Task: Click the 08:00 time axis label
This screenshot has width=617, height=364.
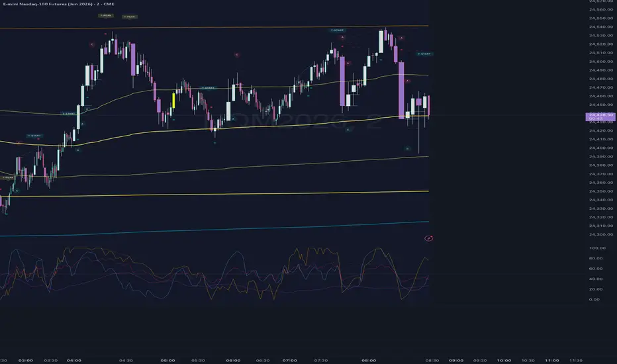Action: [x=369, y=360]
